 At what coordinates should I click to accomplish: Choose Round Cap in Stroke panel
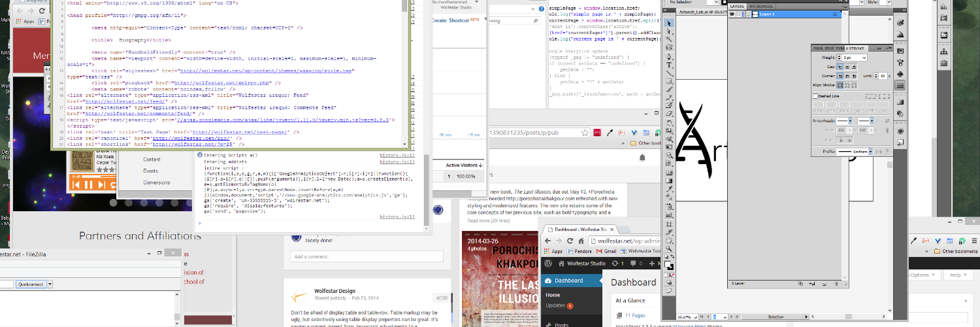pos(847,66)
